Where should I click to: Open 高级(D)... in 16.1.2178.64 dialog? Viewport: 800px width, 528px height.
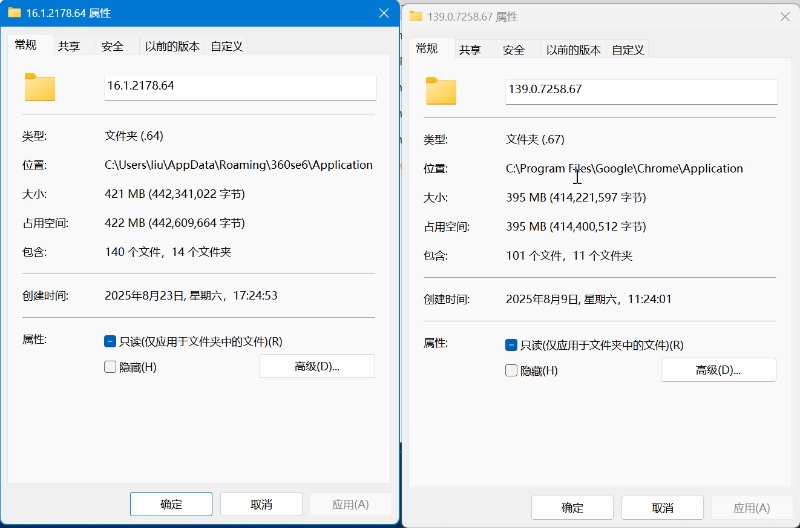coord(317,366)
